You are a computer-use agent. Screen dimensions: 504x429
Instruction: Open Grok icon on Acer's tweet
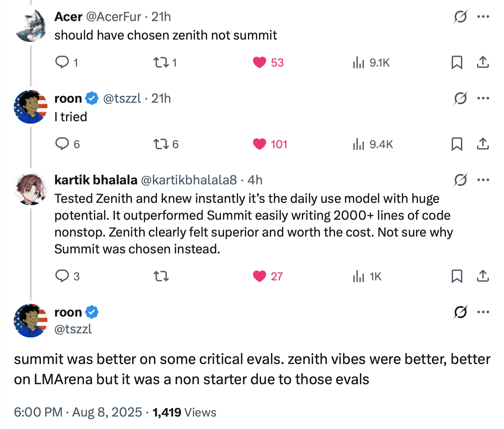click(x=460, y=16)
